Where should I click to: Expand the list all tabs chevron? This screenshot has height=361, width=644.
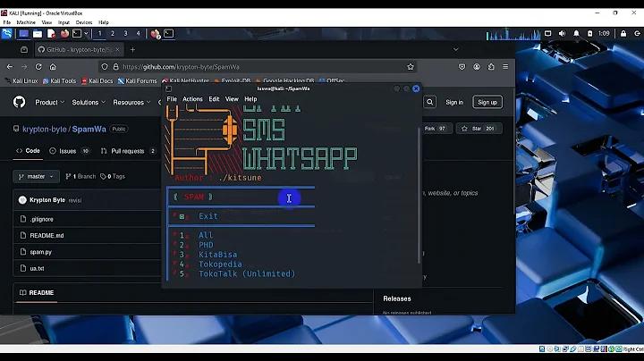pyautogui.click(x=455, y=50)
